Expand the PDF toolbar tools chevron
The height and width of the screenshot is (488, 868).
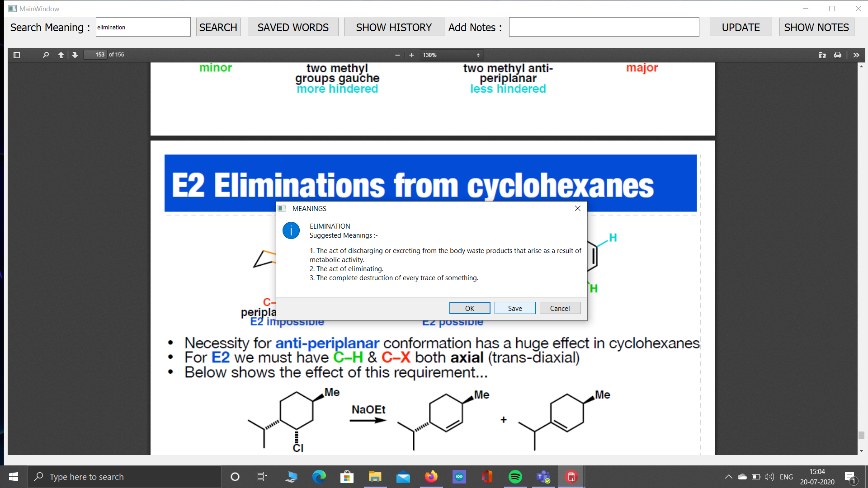click(x=856, y=55)
